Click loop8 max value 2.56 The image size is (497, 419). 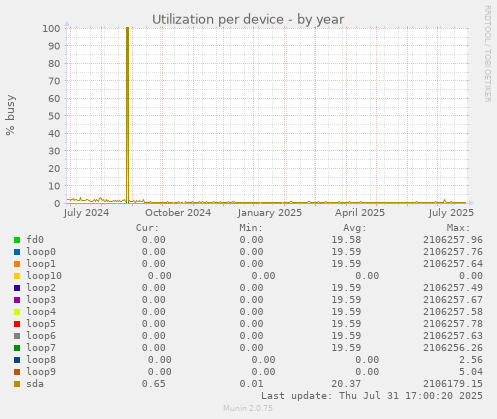[x=471, y=360]
